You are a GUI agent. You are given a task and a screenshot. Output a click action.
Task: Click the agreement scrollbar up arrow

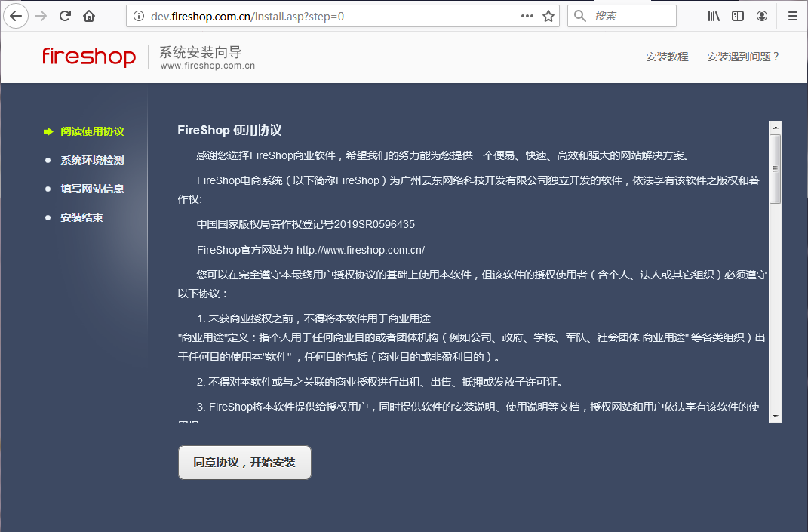tap(775, 127)
